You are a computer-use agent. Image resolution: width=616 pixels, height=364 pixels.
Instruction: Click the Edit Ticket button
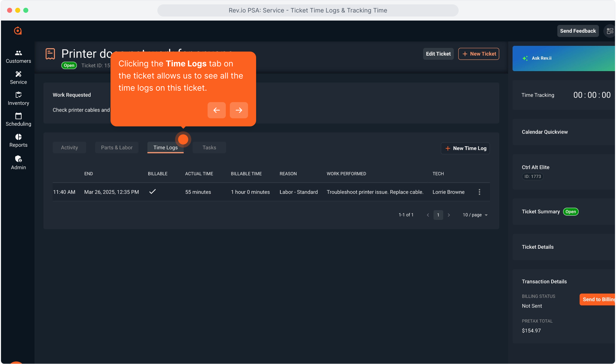click(x=438, y=54)
